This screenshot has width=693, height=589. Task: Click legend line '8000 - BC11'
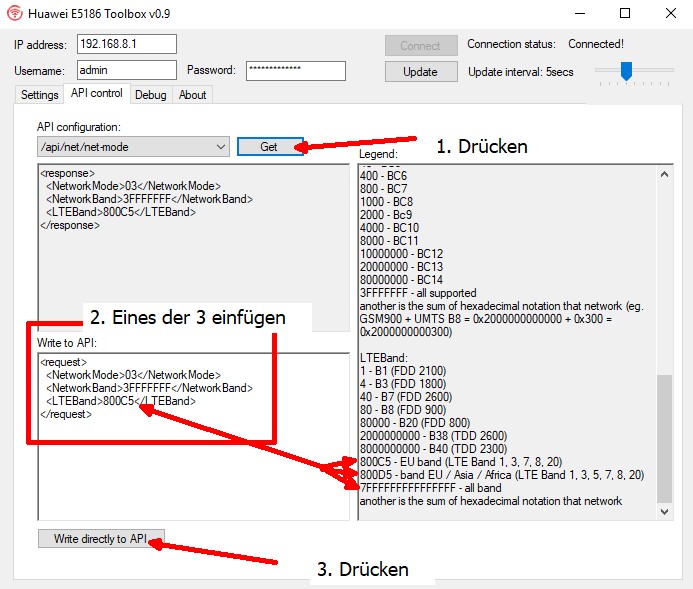point(389,241)
